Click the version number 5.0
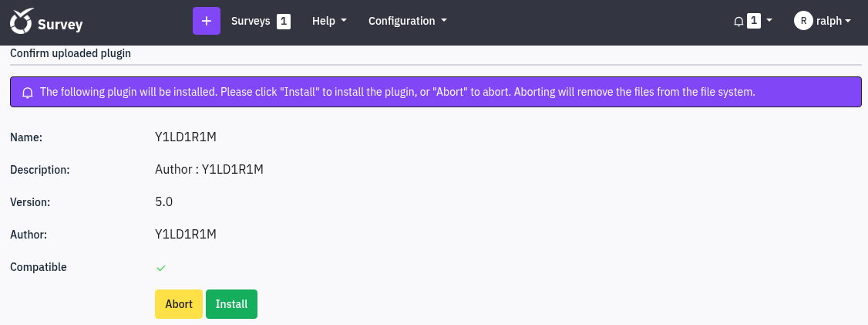Image resolution: width=868 pixels, height=325 pixels. (164, 201)
